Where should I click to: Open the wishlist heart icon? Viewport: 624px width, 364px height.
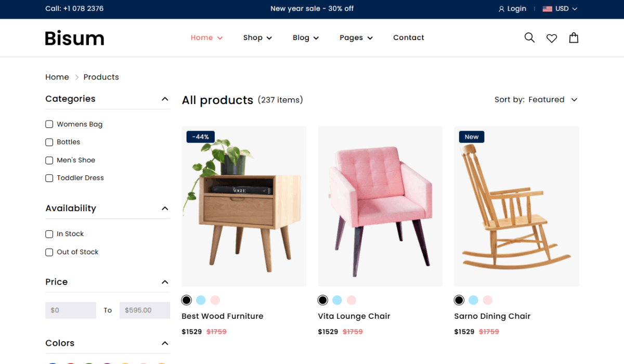[552, 38]
